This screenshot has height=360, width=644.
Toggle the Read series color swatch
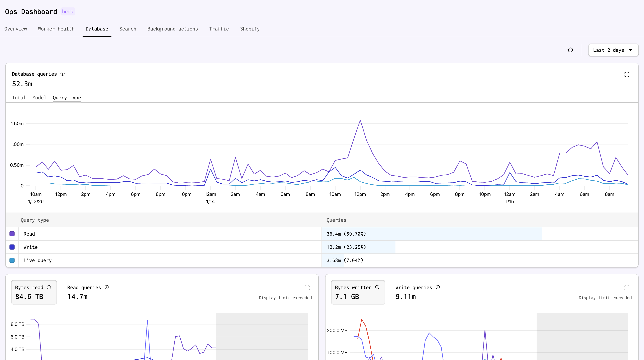tap(12, 234)
